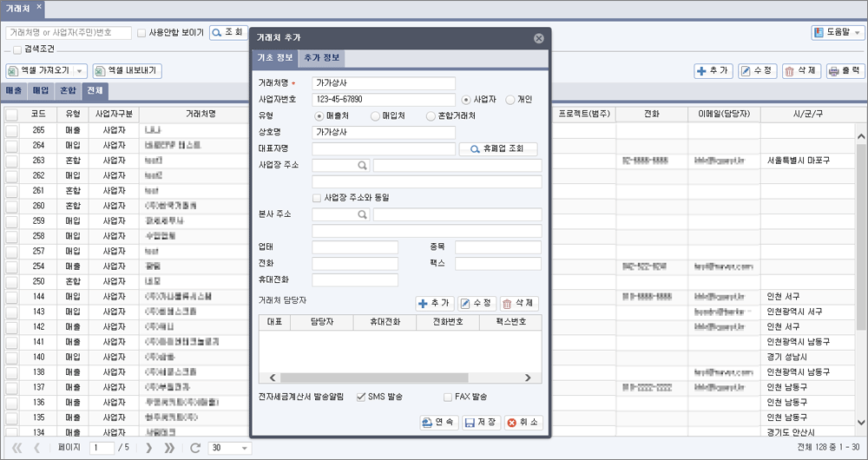Viewport: 868px width, 460px height.
Task: Click the main toolbar 삭제 button
Action: [x=801, y=71]
